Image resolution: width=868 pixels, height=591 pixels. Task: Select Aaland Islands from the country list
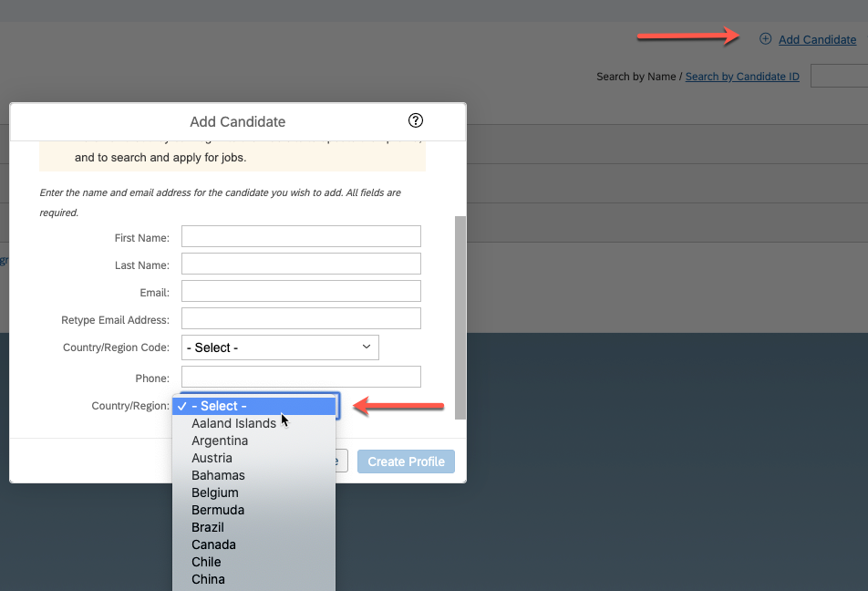coord(254,424)
